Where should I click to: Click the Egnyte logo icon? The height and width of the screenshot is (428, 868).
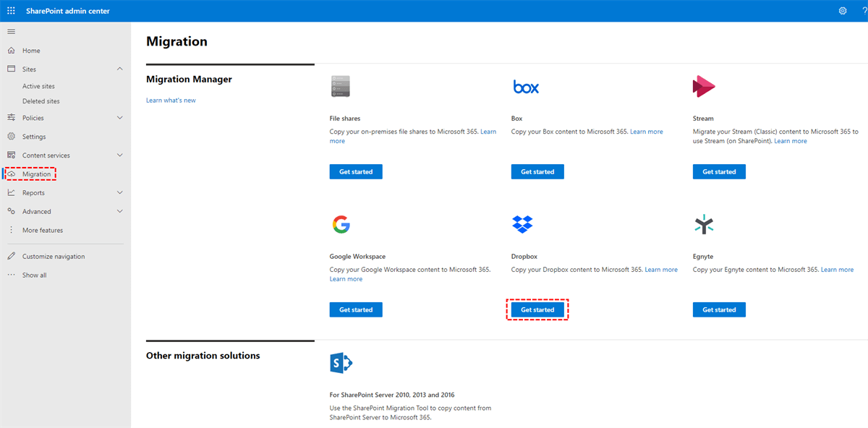pyautogui.click(x=704, y=225)
